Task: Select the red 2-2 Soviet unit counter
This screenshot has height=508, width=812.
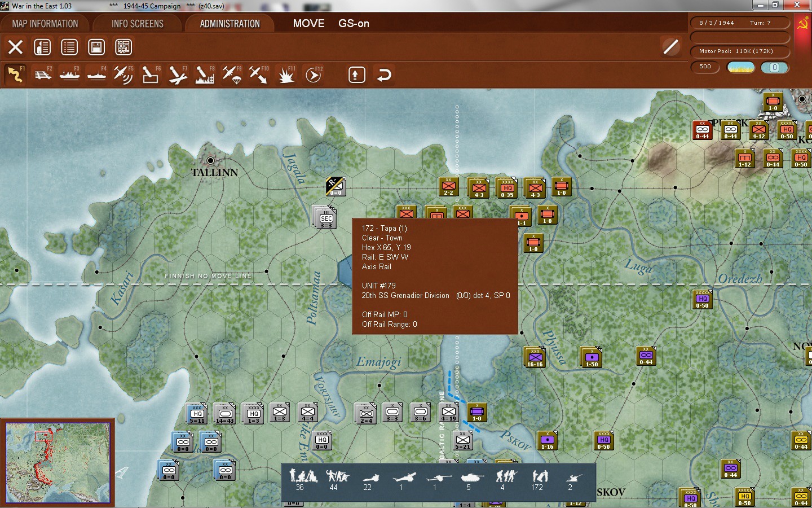Action: point(449,187)
